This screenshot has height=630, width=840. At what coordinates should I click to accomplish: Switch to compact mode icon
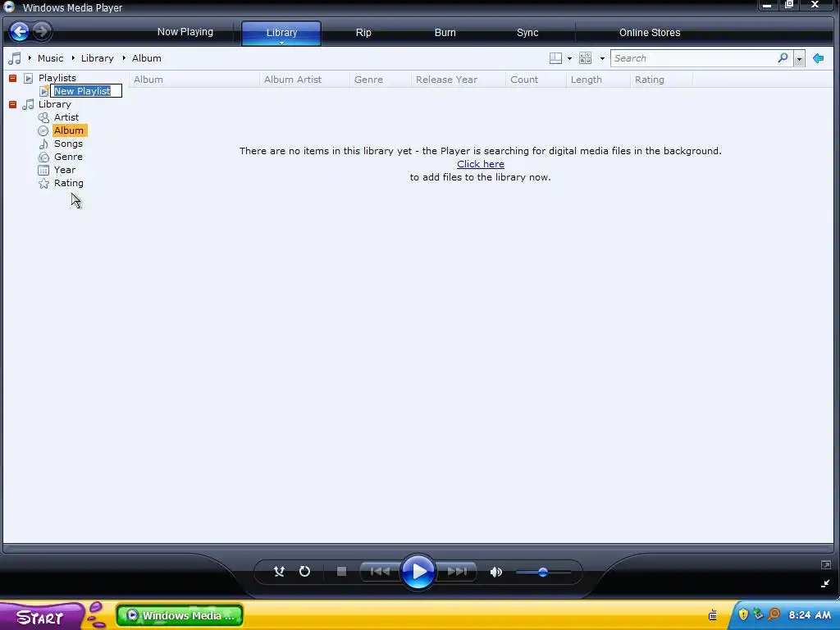[825, 584]
